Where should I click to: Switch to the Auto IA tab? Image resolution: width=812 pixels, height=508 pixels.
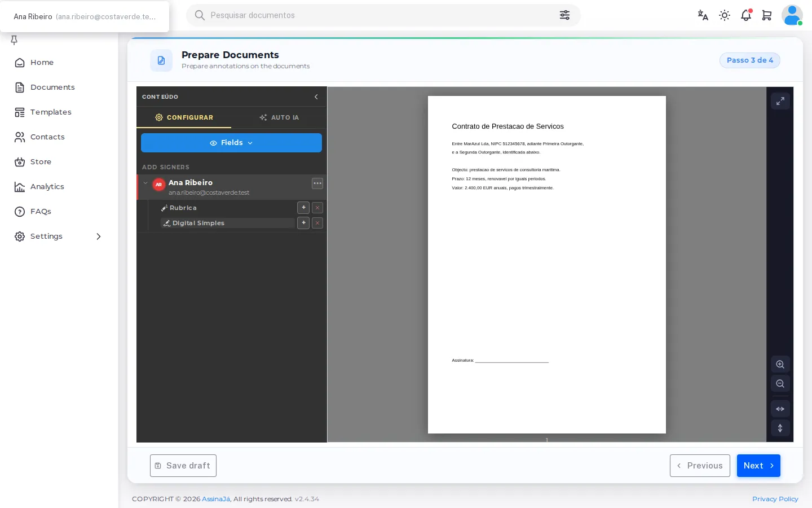point(279,117)
